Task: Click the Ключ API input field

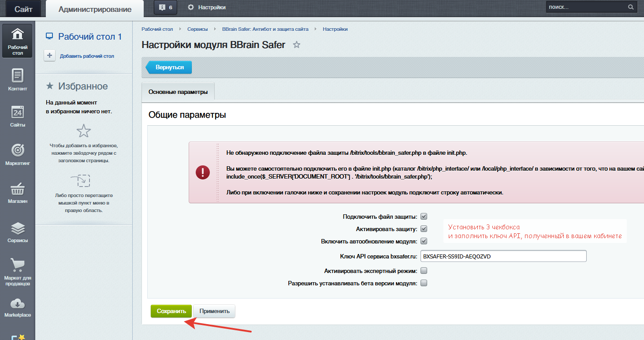Action: click(x=503, y=256)
